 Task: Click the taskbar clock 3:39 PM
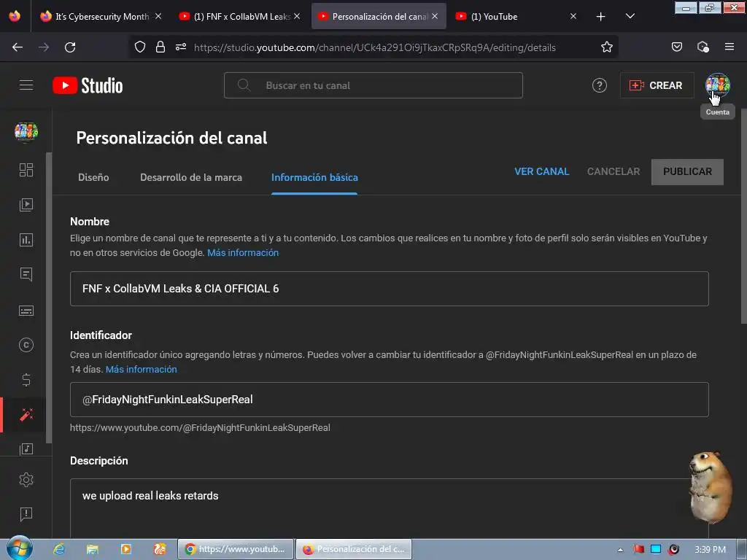710,550
